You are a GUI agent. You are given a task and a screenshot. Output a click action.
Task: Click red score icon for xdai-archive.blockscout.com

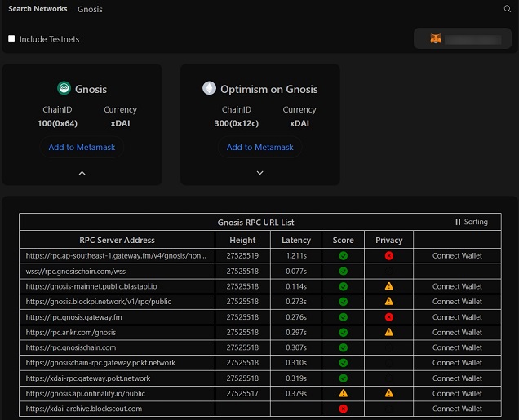coord(344,409)
